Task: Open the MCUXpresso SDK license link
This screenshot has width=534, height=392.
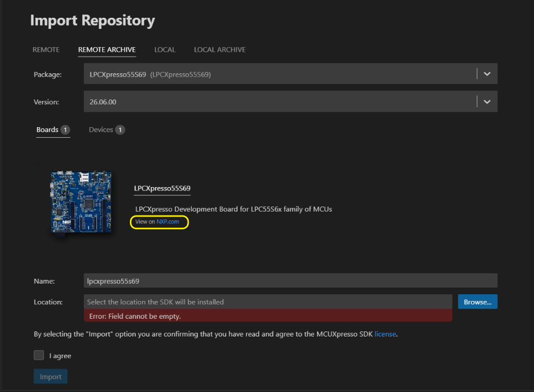Action: (x=385, y=334)
